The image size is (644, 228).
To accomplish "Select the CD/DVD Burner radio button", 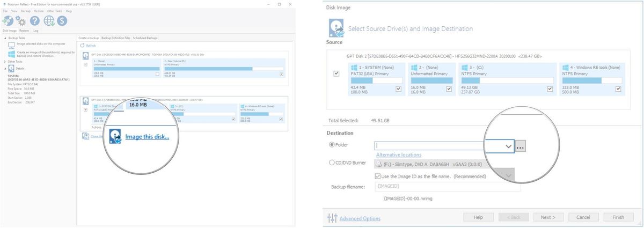I will pyautogui.click(x=332, y=163).
